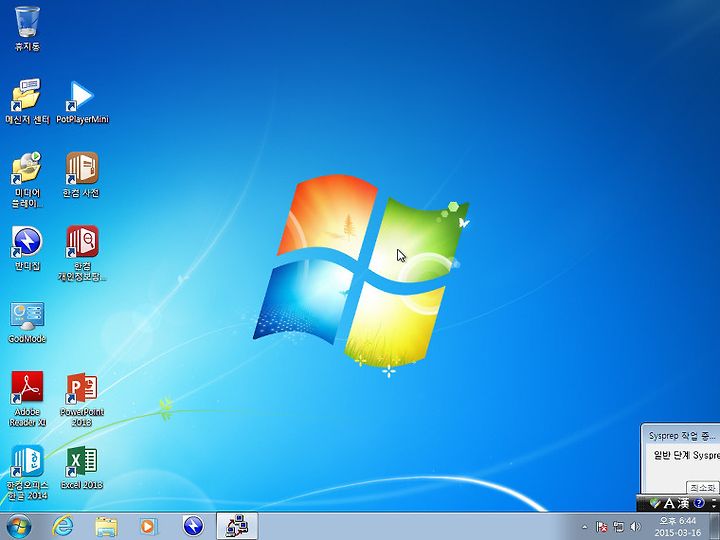Image resolution: width=720 pixels, height=540 pixels.
Task: Launch Adobe Reader XI from the desktop
Action: [x=27, y=399]
